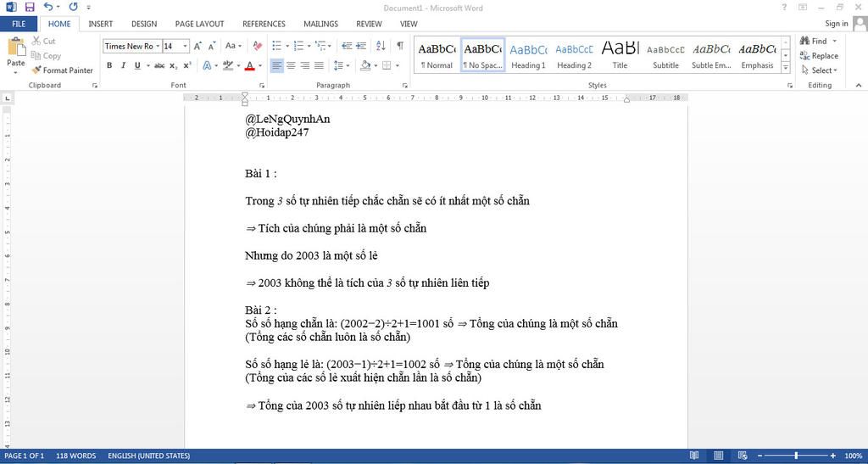Click ENGLISH (UNITED STATES) language indicator

point(148,456)
